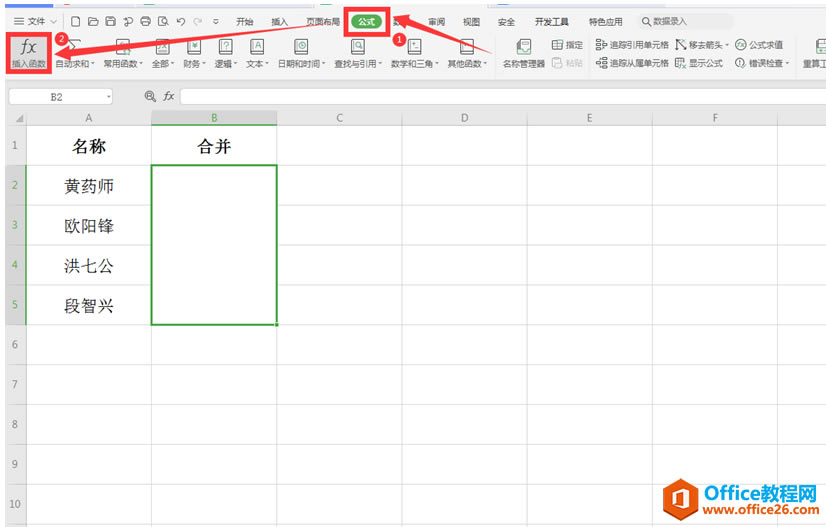Click cell containing 名称
The image size is (826, 527).
(88, 145)
